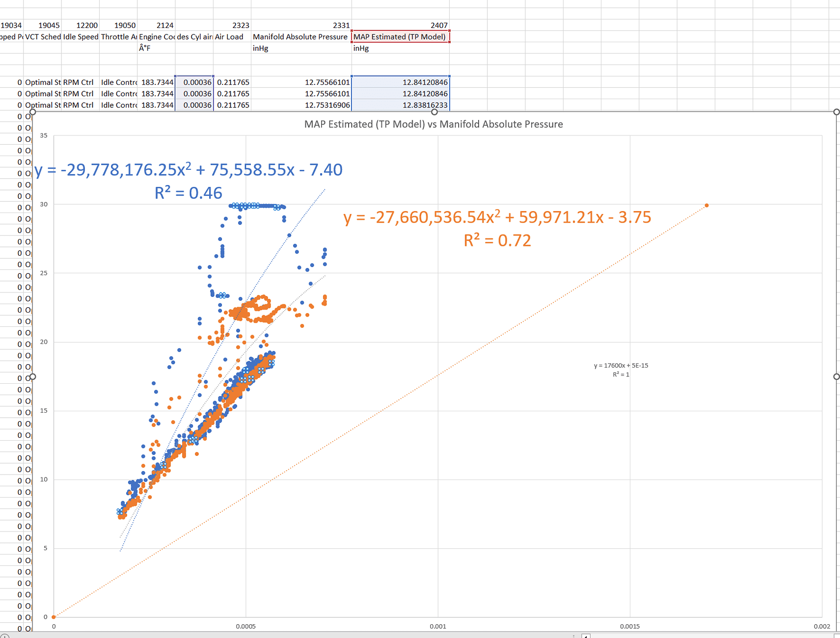Click the 35 vertical axis label
840x638 pixels.
(44, 135)
